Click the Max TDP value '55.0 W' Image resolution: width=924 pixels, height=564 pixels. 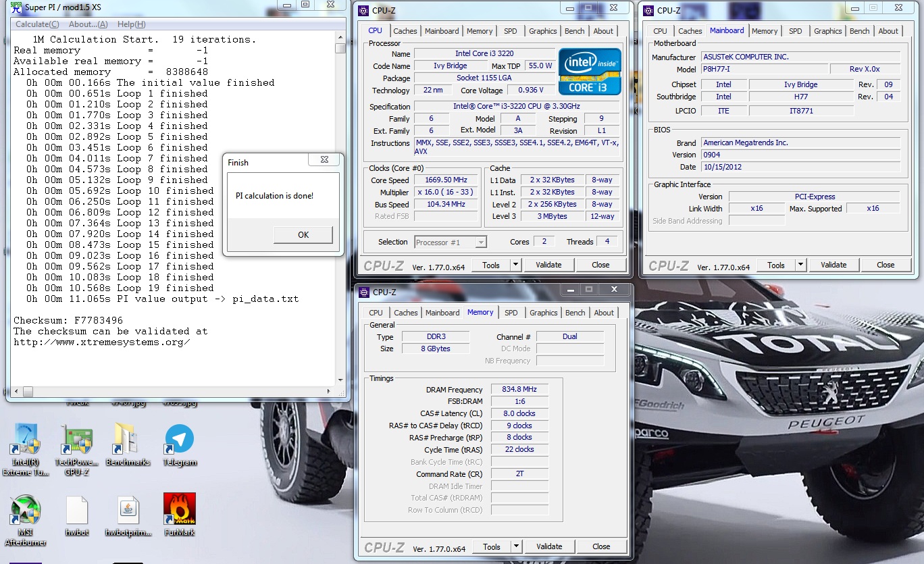tap(540, 66)
